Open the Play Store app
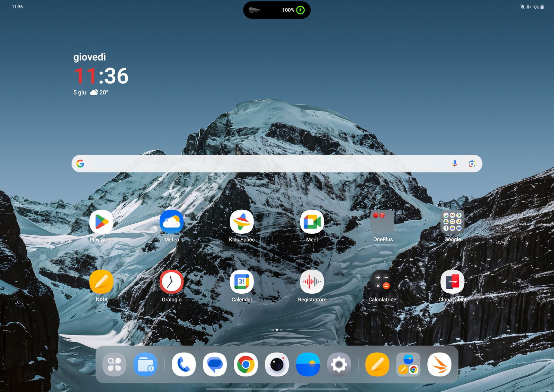Screen dimensions: 554x392 tap(101, 222)
